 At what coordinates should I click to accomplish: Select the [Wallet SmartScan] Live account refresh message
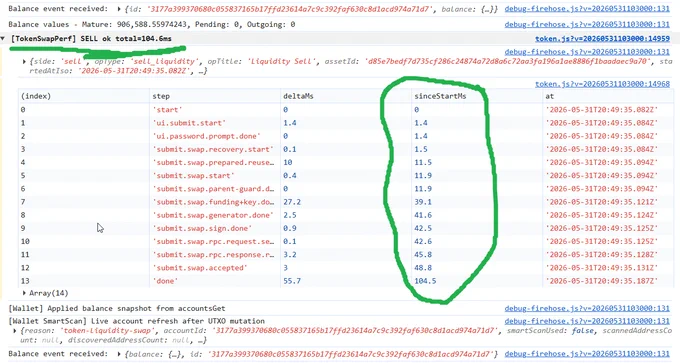tap(136, 321)
